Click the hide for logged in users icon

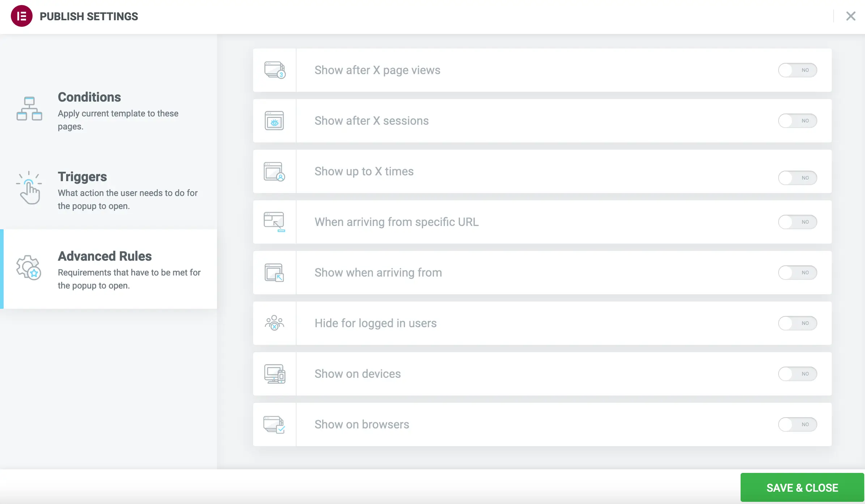click(x=275, y=323)
